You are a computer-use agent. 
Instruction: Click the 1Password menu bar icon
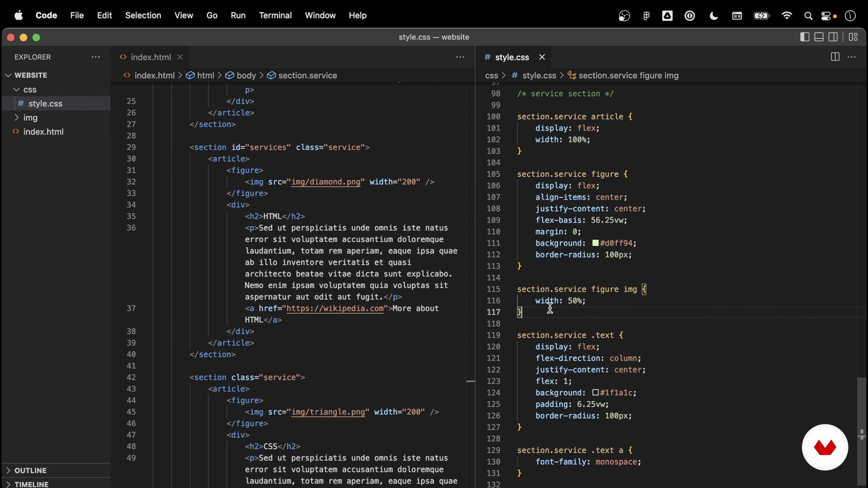pyautogui.click(x=689, y=16)
